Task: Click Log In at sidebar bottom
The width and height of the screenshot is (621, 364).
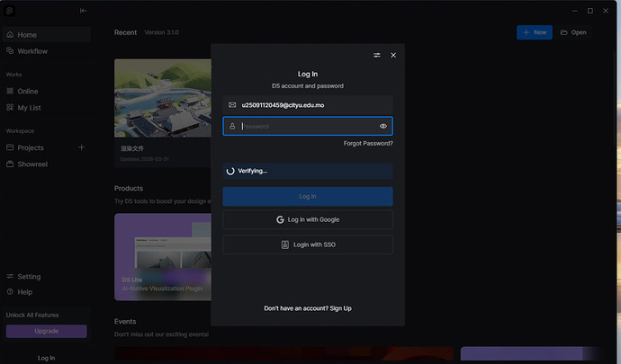Action: (46, 358)
